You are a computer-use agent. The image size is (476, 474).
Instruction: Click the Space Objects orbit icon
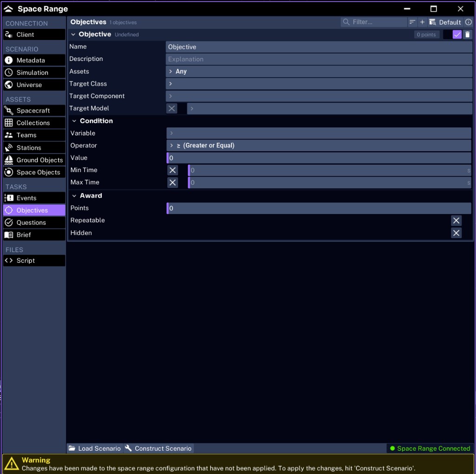pos(9,172)
